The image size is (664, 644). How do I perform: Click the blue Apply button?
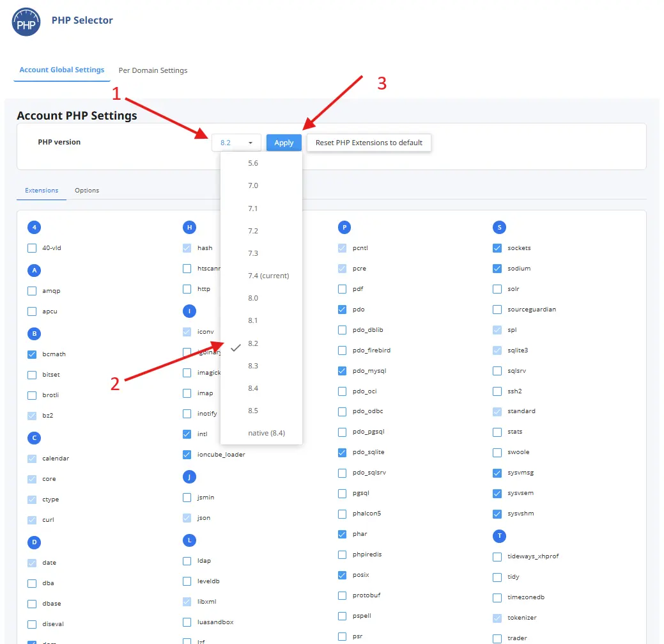tap(284, 143)
